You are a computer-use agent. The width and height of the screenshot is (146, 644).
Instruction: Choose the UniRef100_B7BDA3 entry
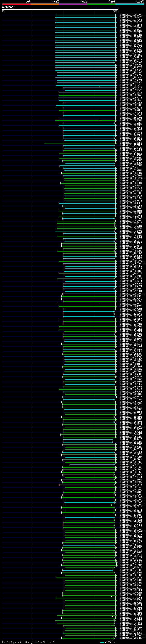131,572
